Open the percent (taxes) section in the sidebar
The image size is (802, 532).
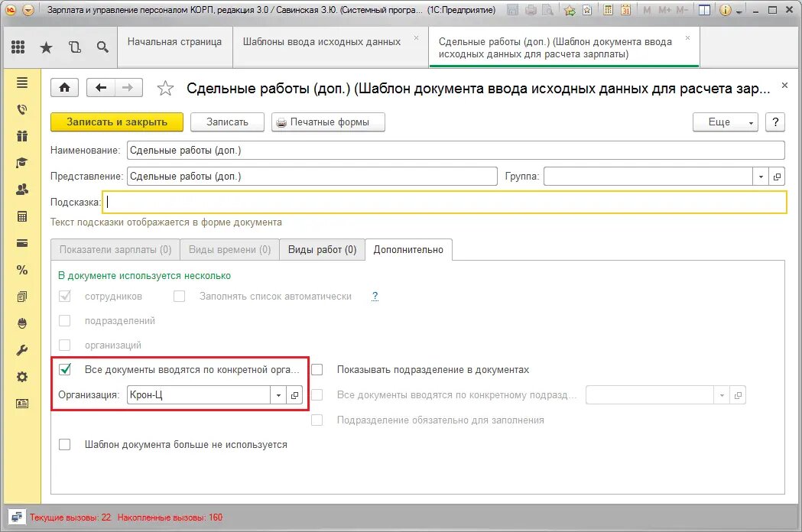tap(22, 270)
